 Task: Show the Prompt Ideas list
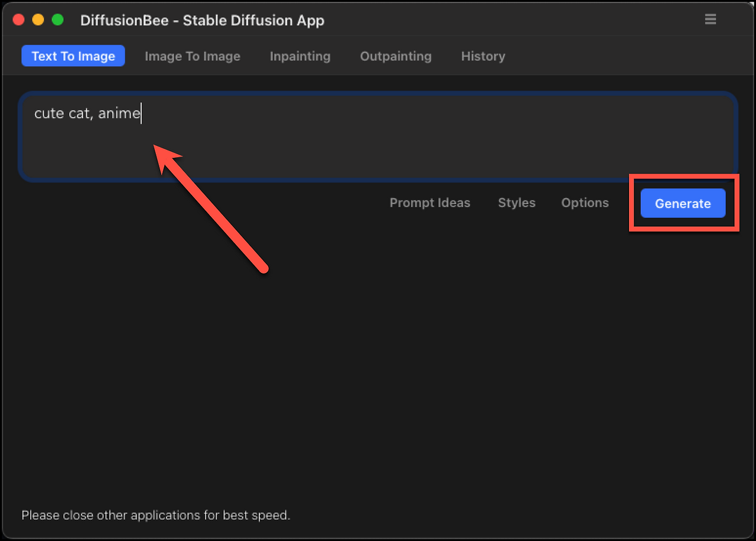(430, 203)
